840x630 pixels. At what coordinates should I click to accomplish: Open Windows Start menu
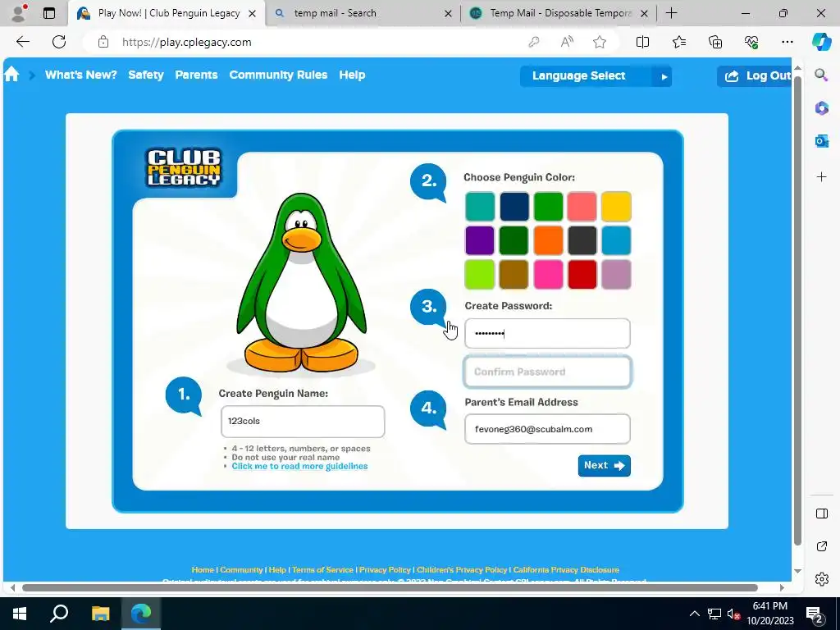tap(20, 614)
